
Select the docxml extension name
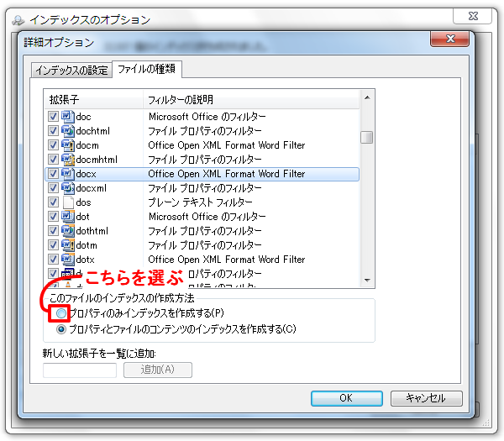pos(92,188)
